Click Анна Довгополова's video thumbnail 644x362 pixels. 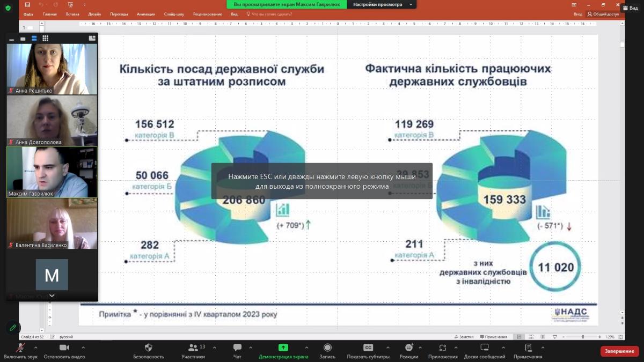(52, 121)
